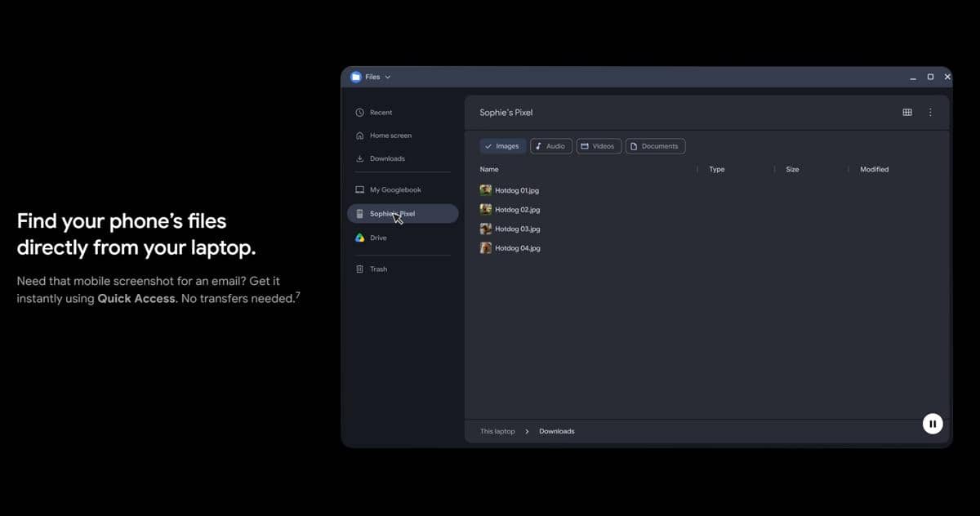Toggle the Images filter chip
Screen dimensions: 980x516
click(x=502, y=146)
